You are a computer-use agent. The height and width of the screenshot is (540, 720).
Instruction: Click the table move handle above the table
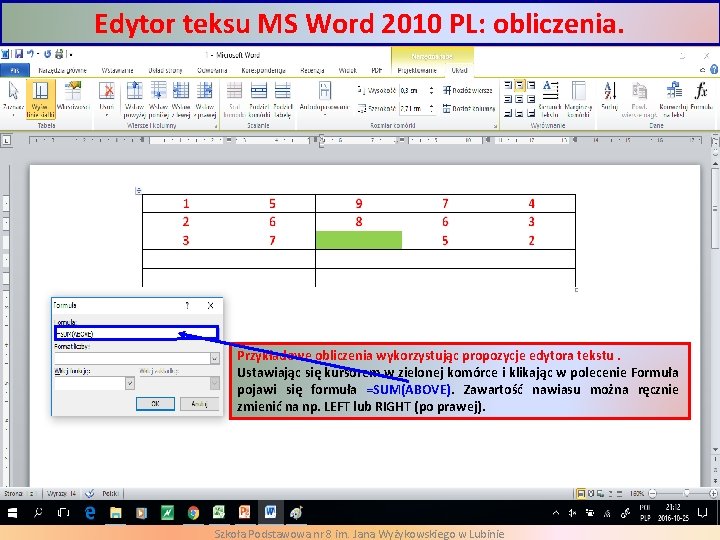click(x=138, y=191)
